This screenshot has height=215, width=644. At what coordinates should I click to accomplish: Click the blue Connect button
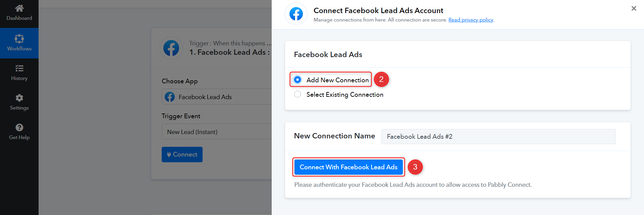pyautogui.click(x=182, y=155)
